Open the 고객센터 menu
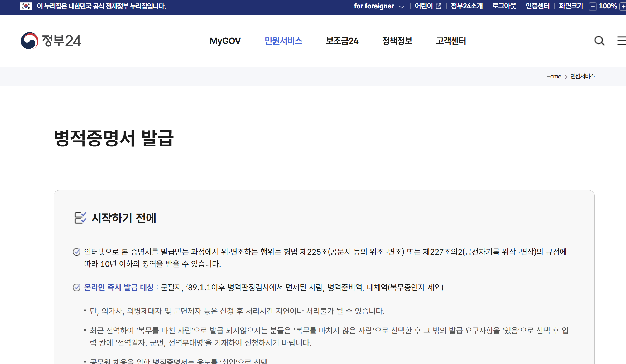Viewport: 626px width, 364px height. 451,41
